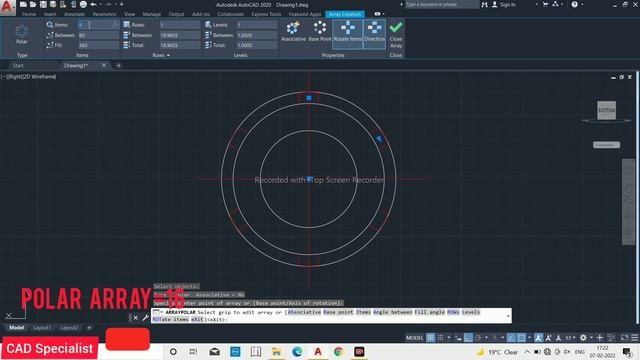The height and width of the screenshot is (360, 640).
Task: Add a new drawing tab with plus
Action: click(x=118, y=66)
